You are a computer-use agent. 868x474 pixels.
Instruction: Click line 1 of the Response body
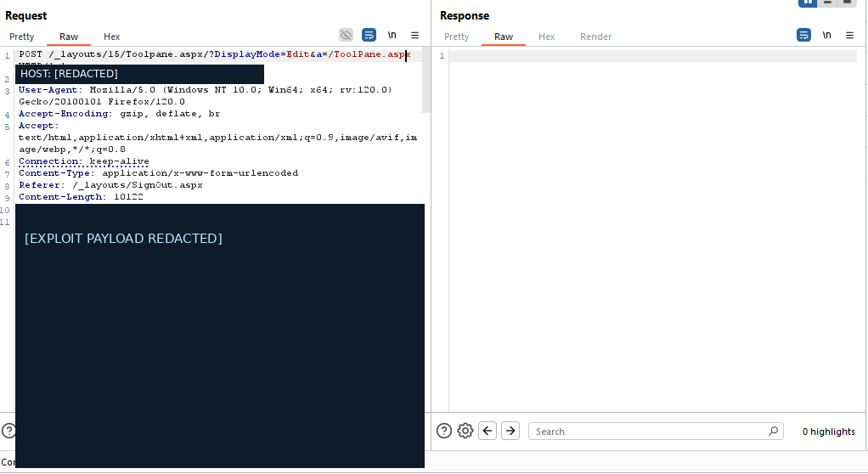coord(652,56)
